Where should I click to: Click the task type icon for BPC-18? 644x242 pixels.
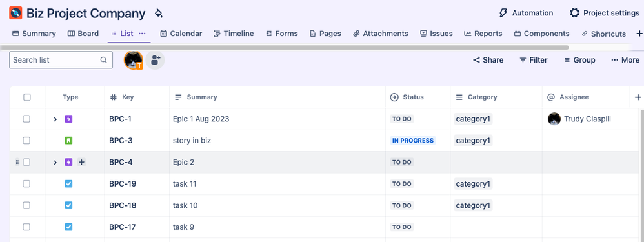click(68, 205)
